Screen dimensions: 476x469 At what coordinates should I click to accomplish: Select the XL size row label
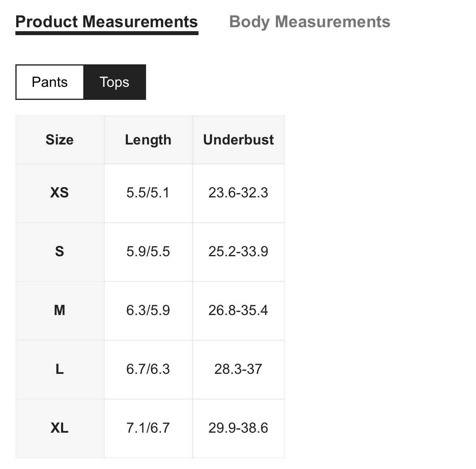60,428
